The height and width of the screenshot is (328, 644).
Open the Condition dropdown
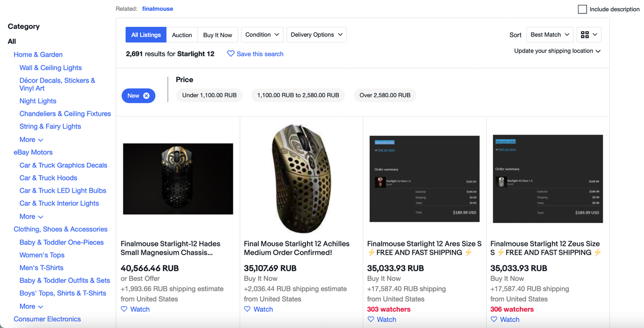(x=262, y=35)
